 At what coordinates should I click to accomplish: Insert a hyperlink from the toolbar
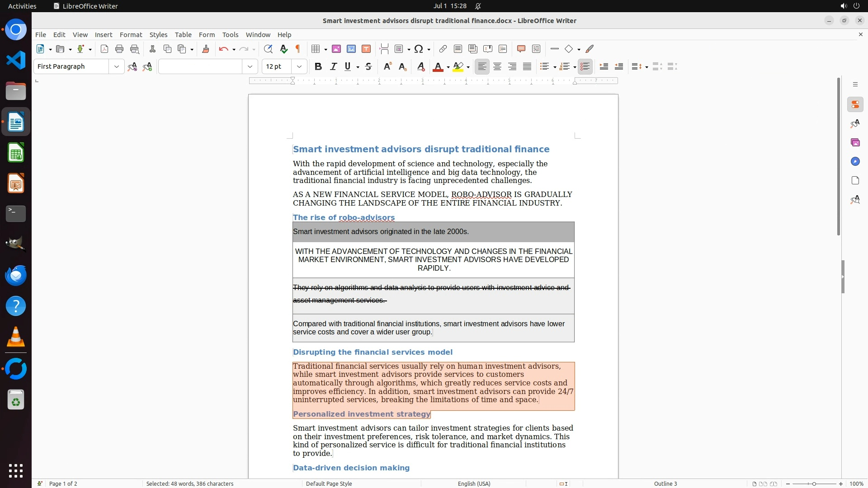(x=443, y=49)
